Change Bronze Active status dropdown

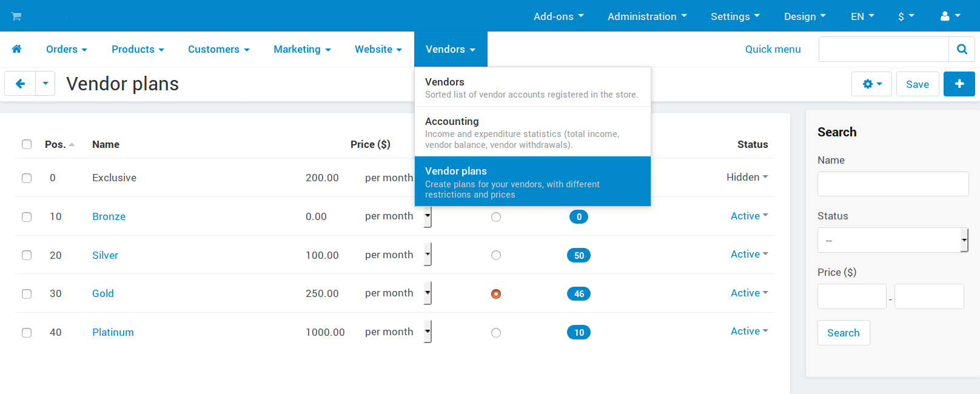point(749,216)
